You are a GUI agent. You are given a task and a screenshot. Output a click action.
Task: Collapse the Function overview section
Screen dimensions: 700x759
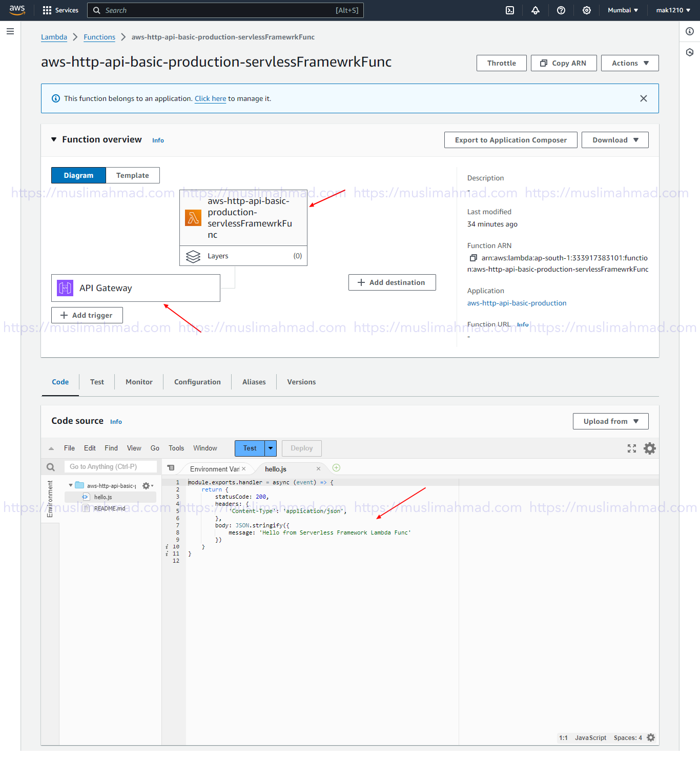tap(54, 139)
